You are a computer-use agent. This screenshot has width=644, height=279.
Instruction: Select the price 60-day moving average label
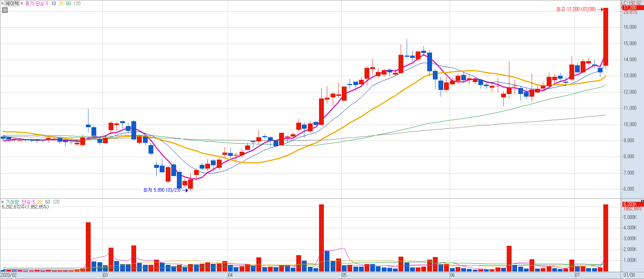tap(68, 3)
